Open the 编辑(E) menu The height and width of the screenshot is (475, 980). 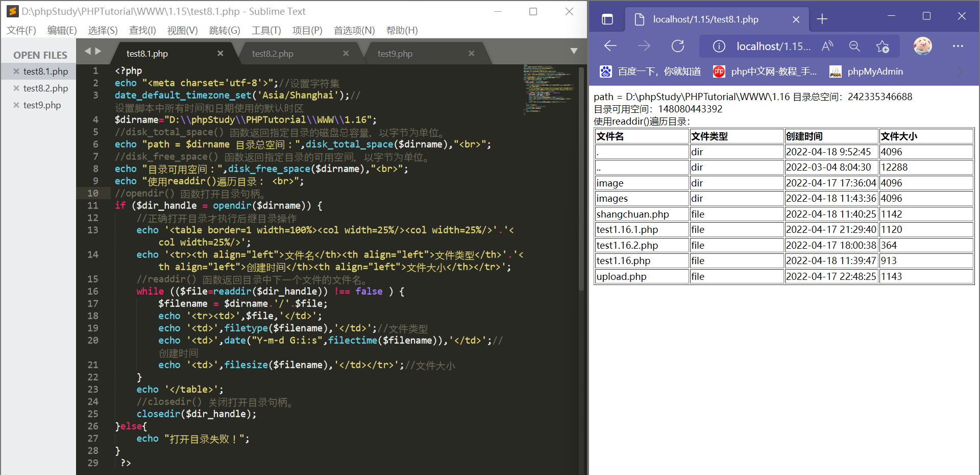click(62, 31)
